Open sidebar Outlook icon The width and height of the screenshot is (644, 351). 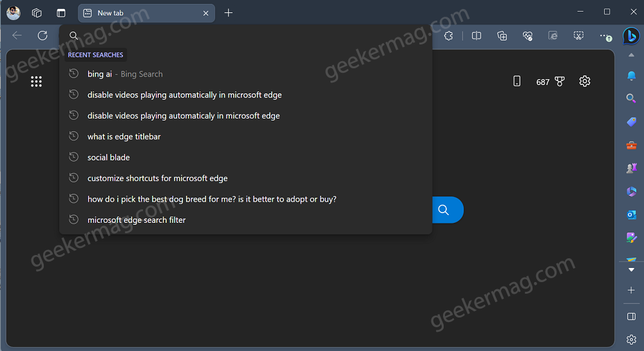631,214
